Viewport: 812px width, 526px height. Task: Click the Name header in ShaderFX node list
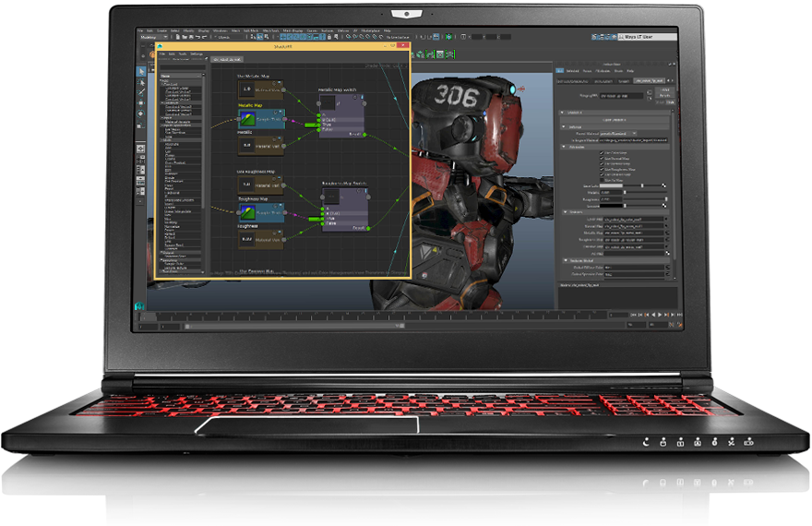click(x=180, y=76)
